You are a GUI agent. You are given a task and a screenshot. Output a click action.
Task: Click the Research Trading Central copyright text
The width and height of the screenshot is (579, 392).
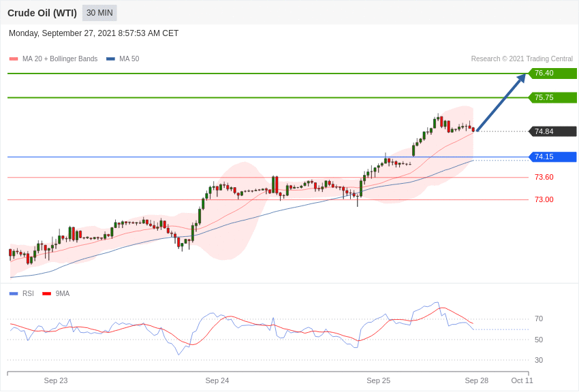click(x=522, y=59)
